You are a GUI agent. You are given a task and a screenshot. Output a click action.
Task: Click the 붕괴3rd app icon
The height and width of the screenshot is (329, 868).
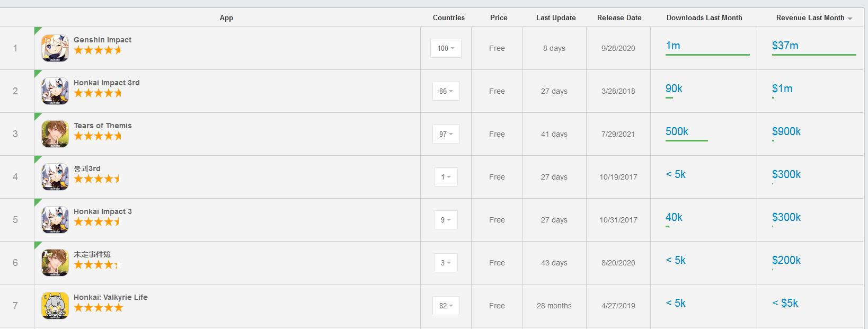[55, 177]
